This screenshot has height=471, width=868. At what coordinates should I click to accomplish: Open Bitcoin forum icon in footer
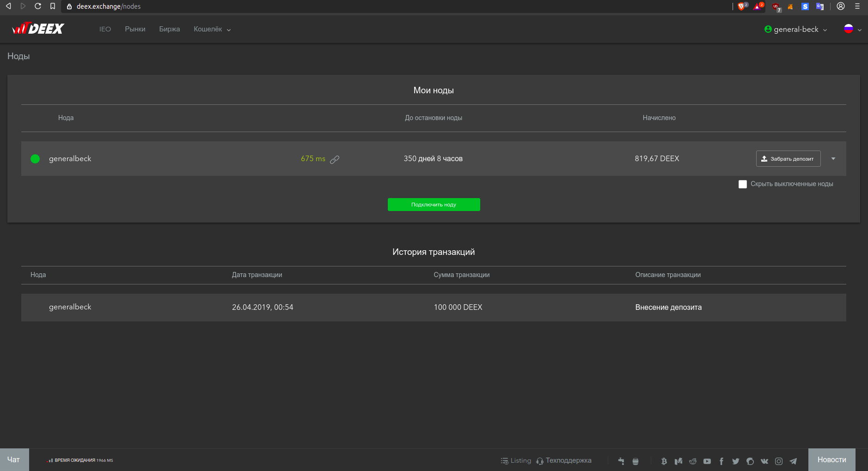click(664, 461)
